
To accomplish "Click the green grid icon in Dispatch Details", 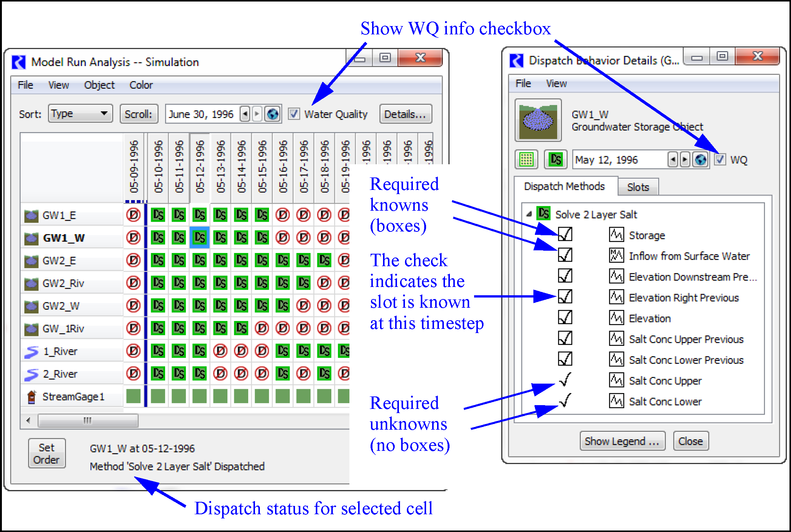I will tap(526, 159).
